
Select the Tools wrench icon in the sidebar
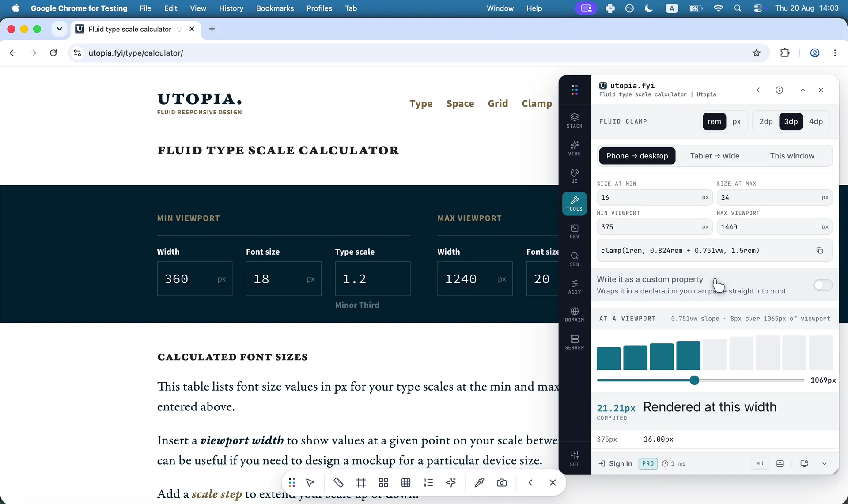[574, 203]
